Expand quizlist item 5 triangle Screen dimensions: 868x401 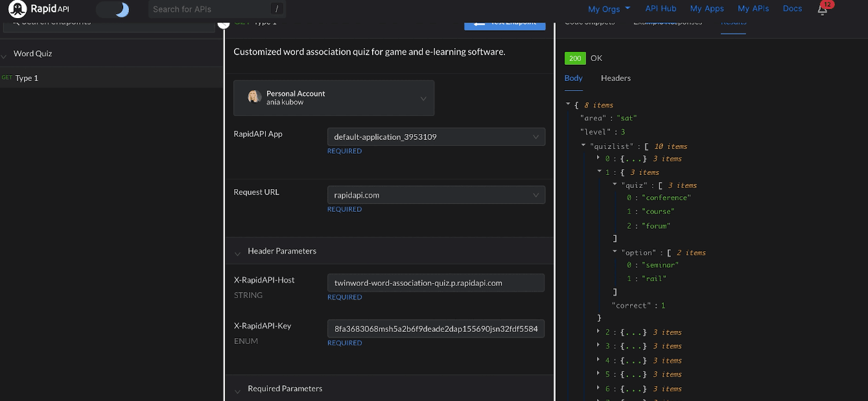[x=599, y=374]
